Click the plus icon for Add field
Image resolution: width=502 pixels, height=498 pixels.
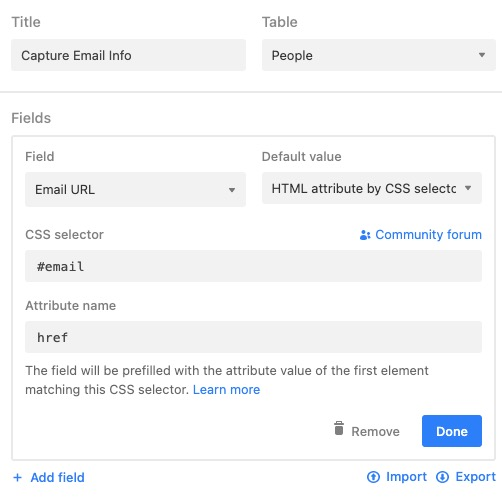17,478
